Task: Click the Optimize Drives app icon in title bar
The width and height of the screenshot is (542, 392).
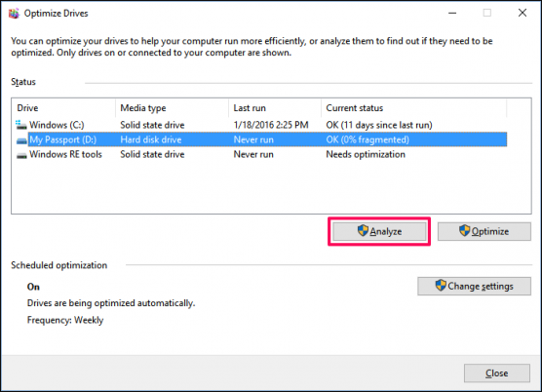Action: 14,14
